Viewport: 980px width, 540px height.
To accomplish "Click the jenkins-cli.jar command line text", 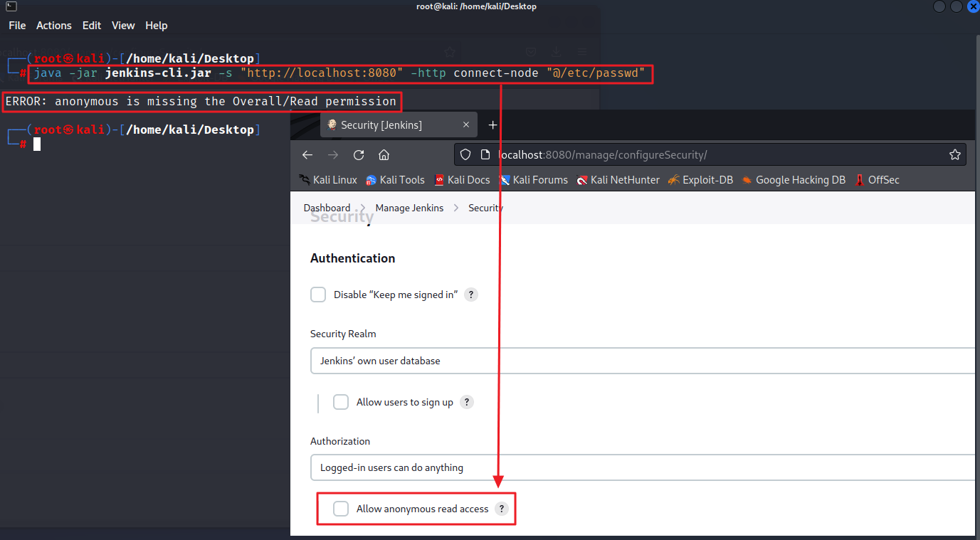I will [339, 73].
